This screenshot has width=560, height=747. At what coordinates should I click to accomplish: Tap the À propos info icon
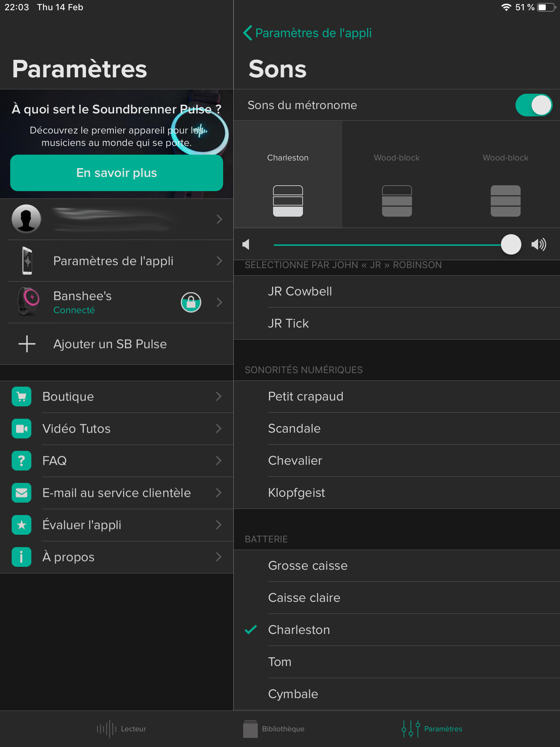[22, 557]
